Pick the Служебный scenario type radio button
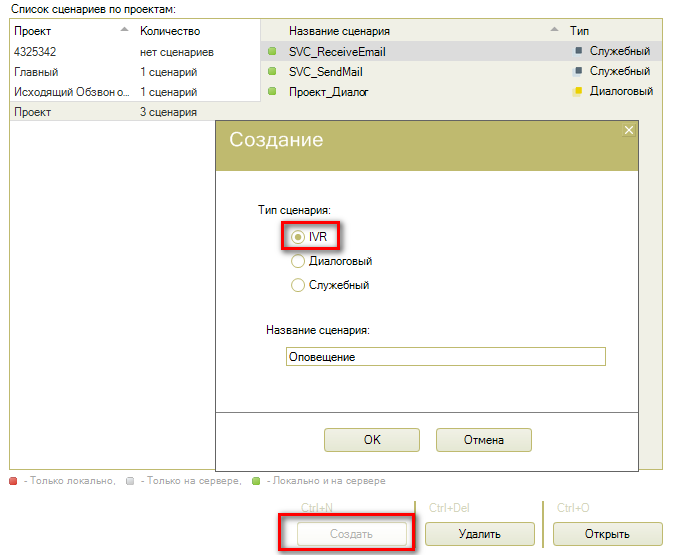Viewport: 674px width, 555px height. (298, 285)
